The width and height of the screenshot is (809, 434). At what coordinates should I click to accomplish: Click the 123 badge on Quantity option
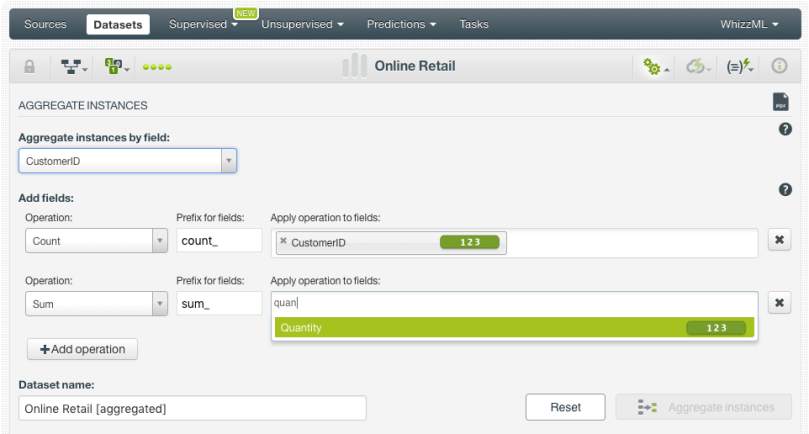pyautogui.click(x=716, y=328)
